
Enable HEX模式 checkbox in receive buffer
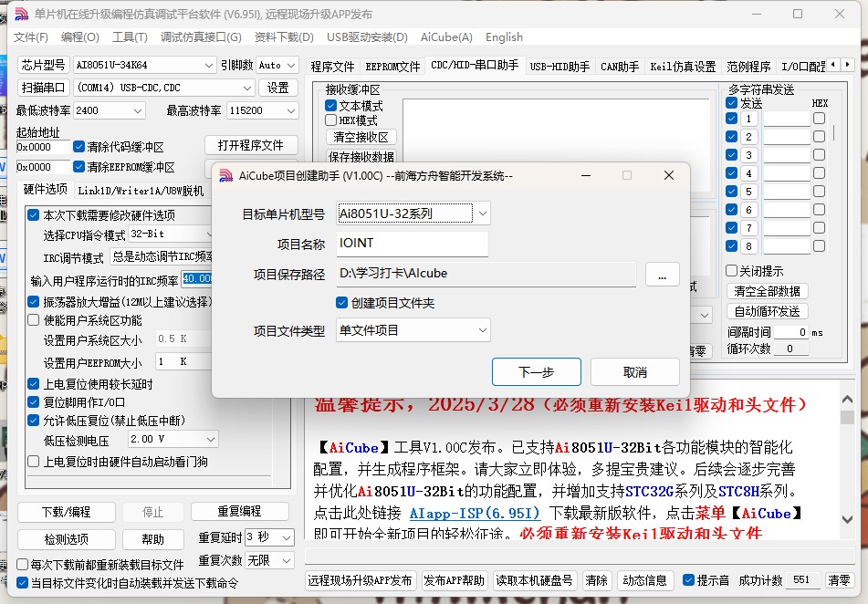coord(331,120)
